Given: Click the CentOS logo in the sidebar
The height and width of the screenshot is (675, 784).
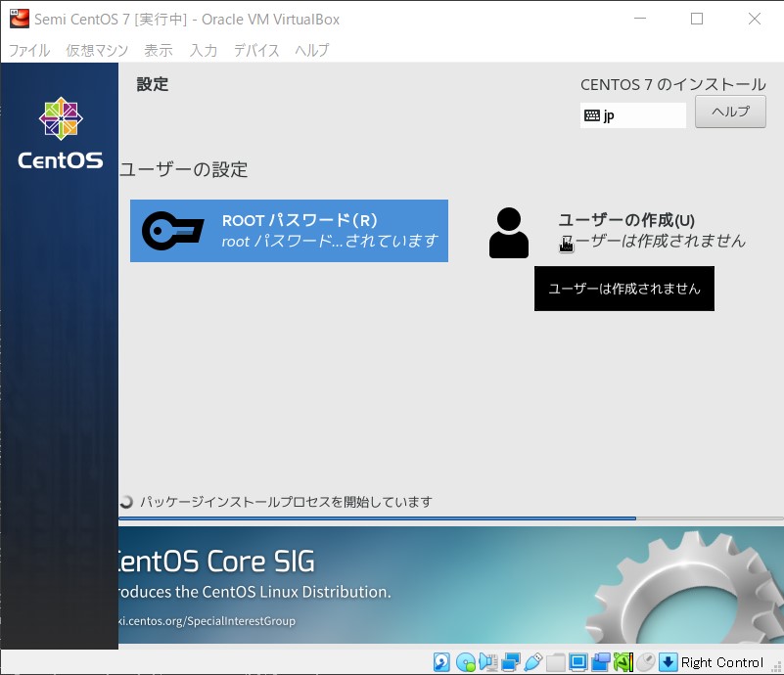Looking at the screenshot, I should [61, 133].
